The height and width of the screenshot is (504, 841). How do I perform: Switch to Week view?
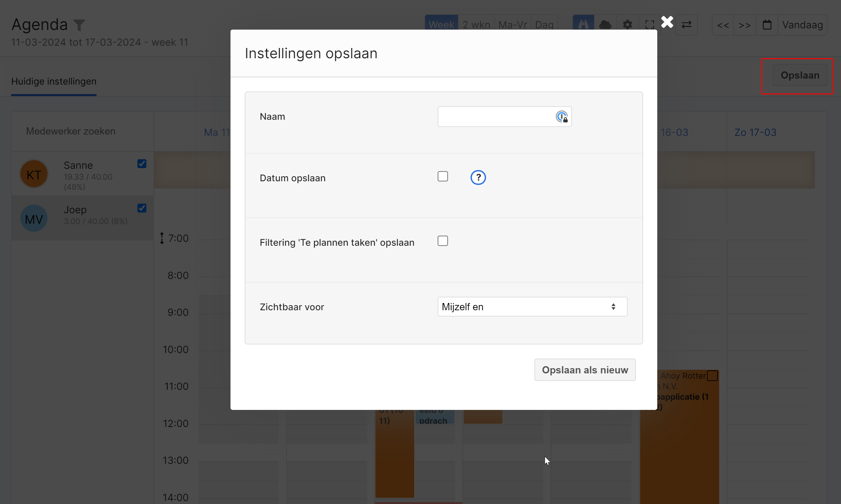click(441, 24)
